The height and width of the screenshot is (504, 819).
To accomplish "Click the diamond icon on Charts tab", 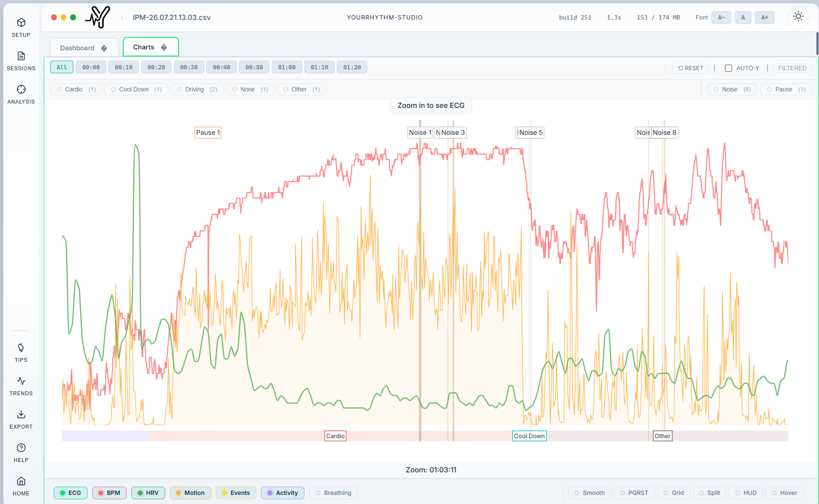I will 164,47.
